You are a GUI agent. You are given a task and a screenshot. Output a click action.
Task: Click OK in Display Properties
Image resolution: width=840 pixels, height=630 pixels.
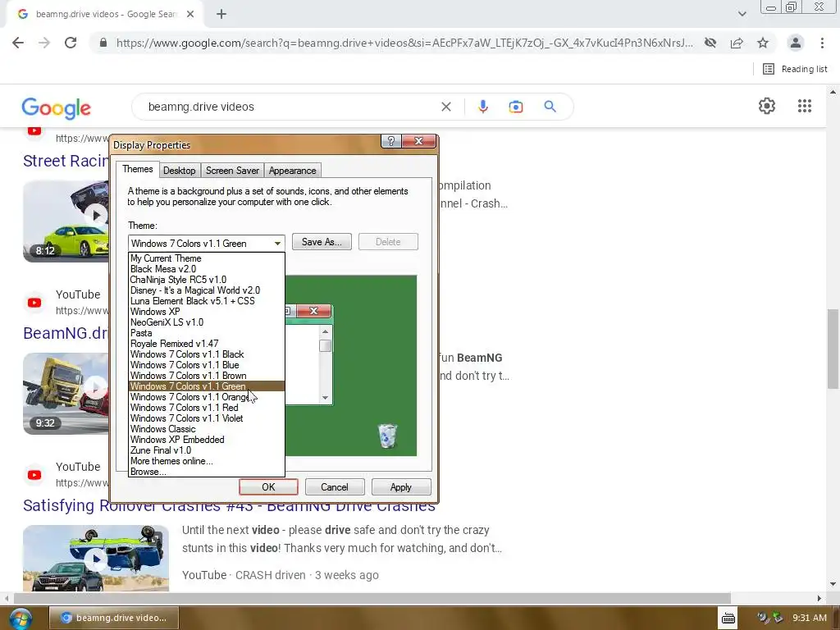pos(268,487)
